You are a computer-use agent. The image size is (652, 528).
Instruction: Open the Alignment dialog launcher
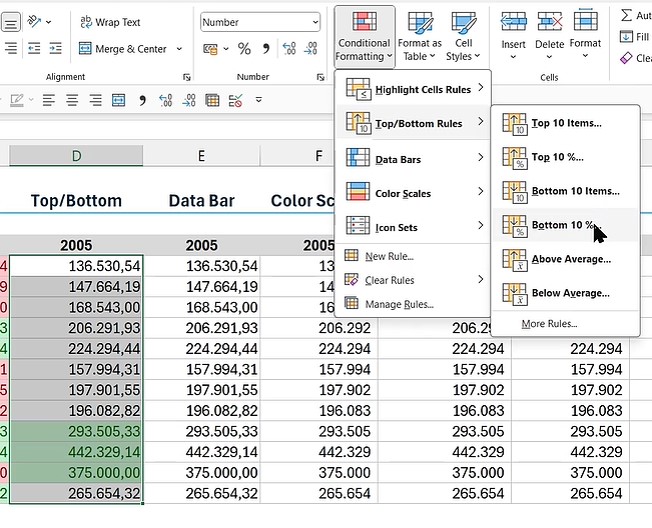(x=186, y=77)
